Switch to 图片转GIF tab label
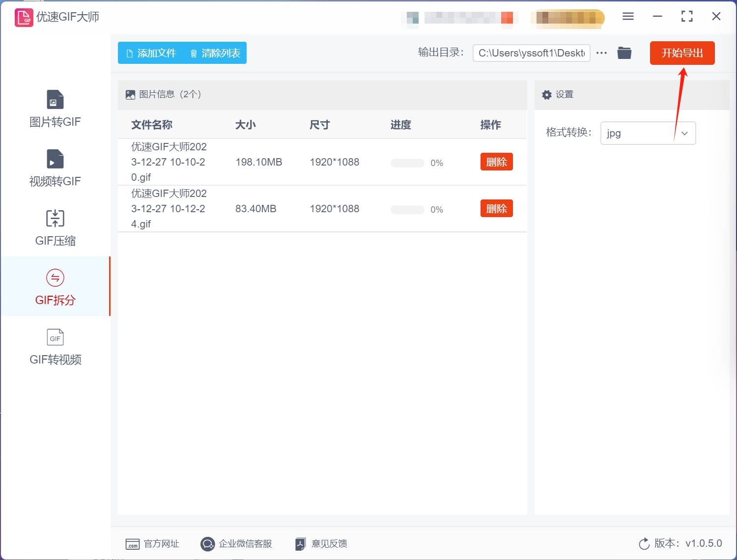737x560 pixels. click(x=55, y=122)
